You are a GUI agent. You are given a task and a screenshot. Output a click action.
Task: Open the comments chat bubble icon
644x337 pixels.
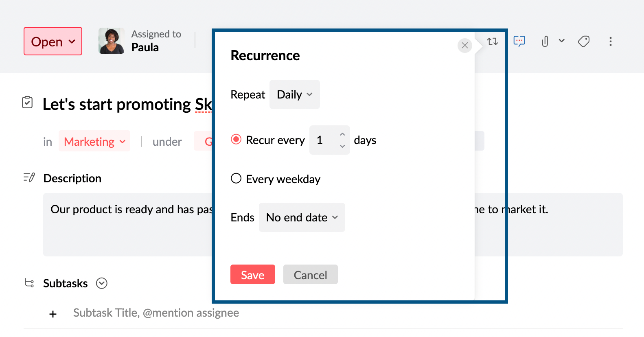point(519,41)
